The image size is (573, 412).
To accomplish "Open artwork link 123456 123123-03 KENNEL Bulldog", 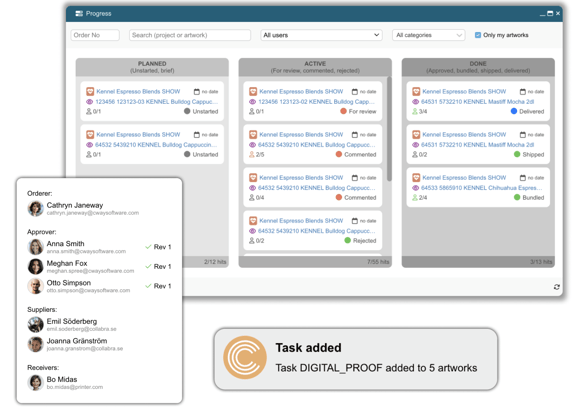I will [157, 102].
